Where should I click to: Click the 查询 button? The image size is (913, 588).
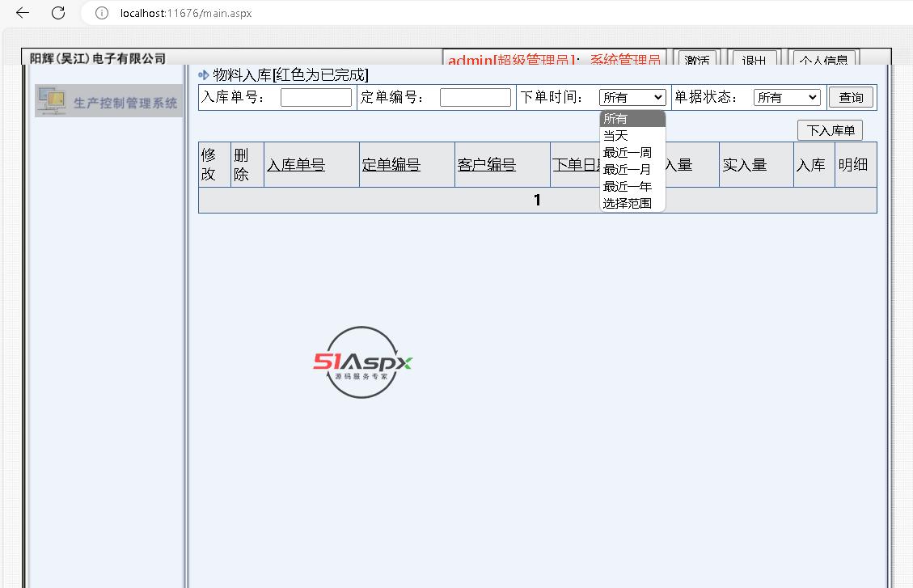(851, 97)
